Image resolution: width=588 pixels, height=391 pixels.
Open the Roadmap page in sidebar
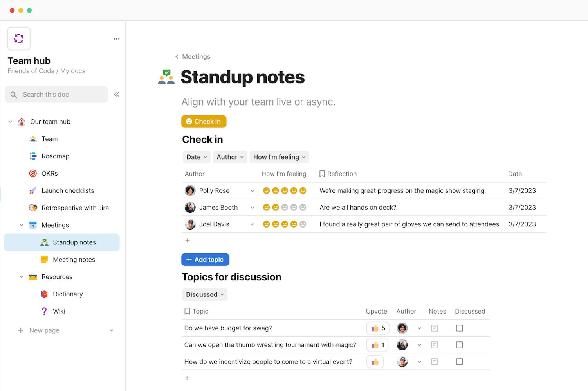55,156
